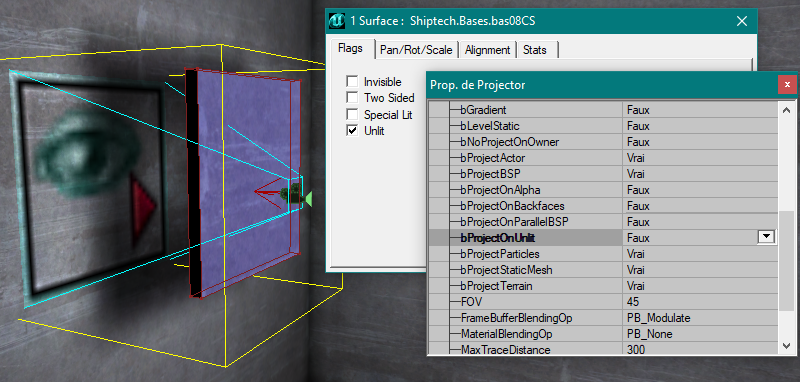This screenshot has width=800, height=382.
Task: Close the Surface properties window
Action: click(x=742, y=21)
